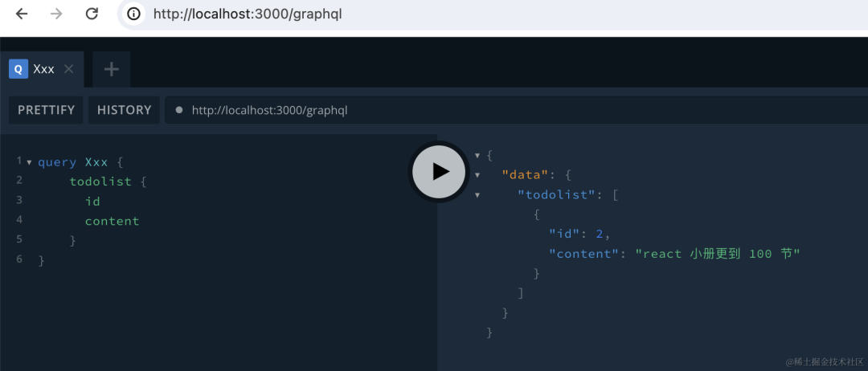Click the blue Q icon on Xxx tab
Viewport: 868px width, 371px height.
(18, 69)
